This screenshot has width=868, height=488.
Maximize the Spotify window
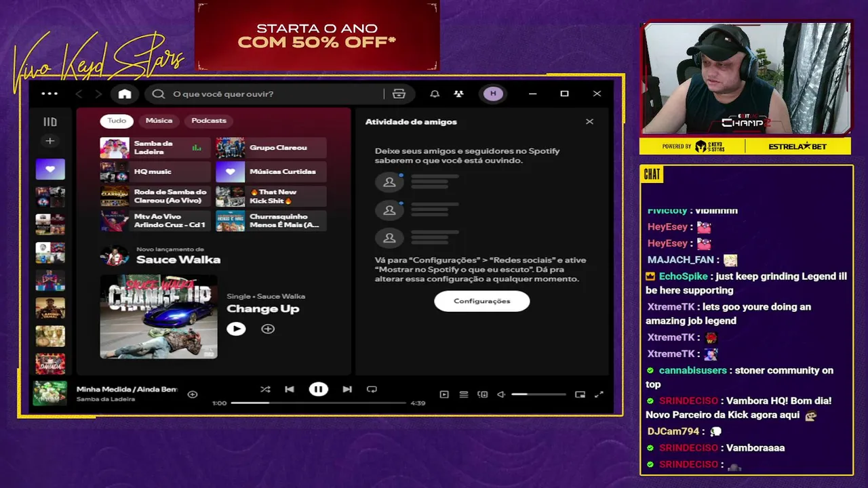564,94
